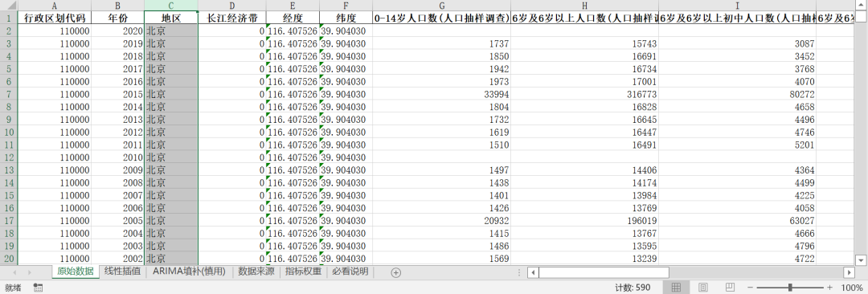Viewport: 868px width, 294px height.
Task: Open the 指标权重 sheet tab
Action: 303,272
